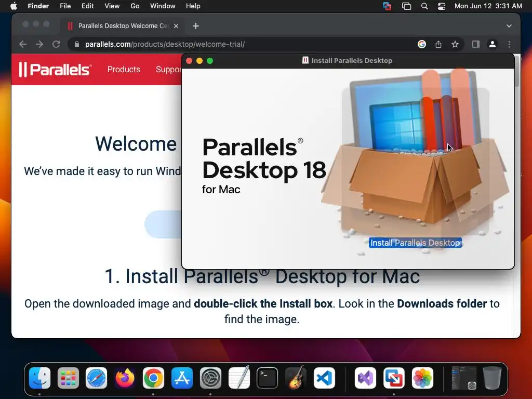Open the Chrome profile icon

493,44
